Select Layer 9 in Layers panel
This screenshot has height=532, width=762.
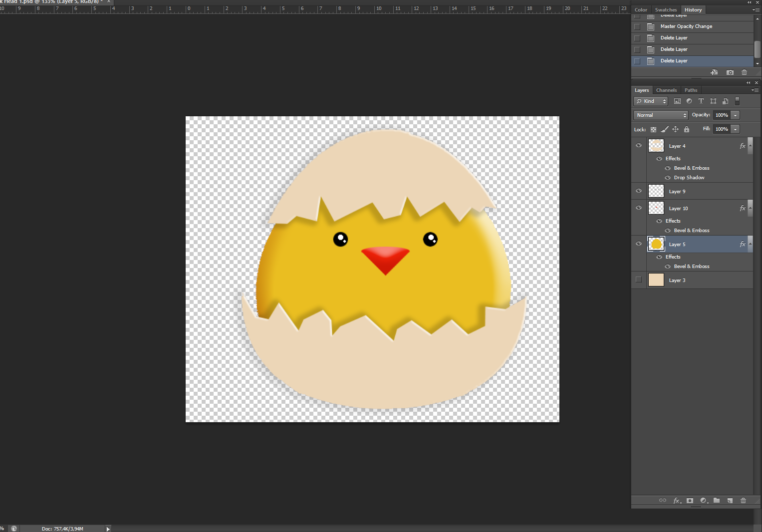point(693,191)
